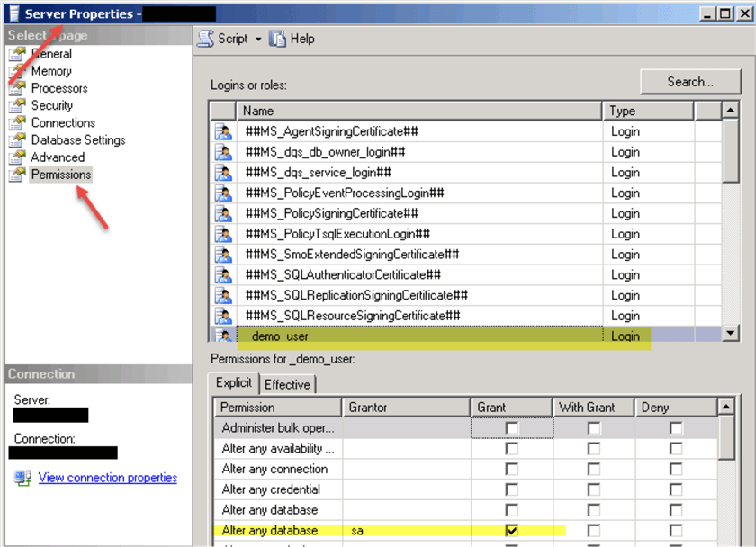Select ##MS_AgentSigningCertificate## name row
Viewport: 756px width, 547px height.
[332, 131]
